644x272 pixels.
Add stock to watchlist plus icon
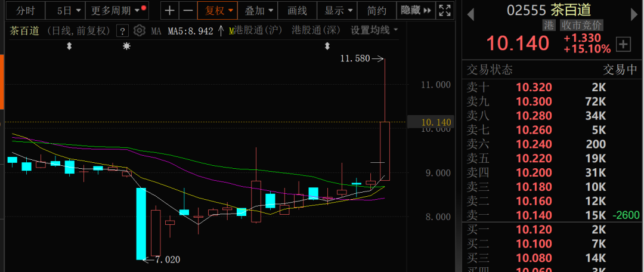(x=624, y=44)
